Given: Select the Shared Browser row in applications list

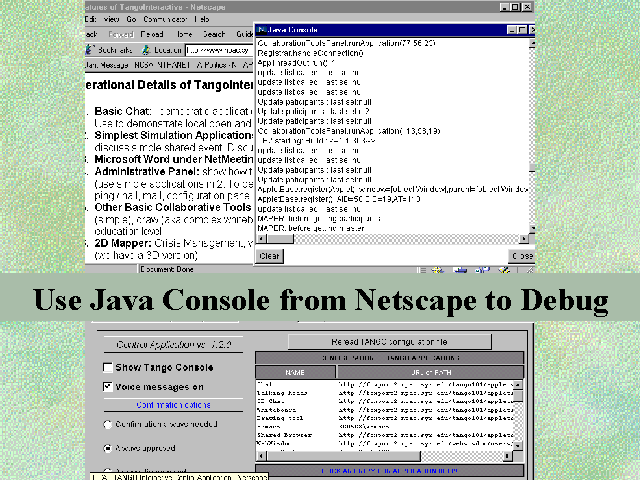Looking at the screenshot, I should [x=384, y=435].
